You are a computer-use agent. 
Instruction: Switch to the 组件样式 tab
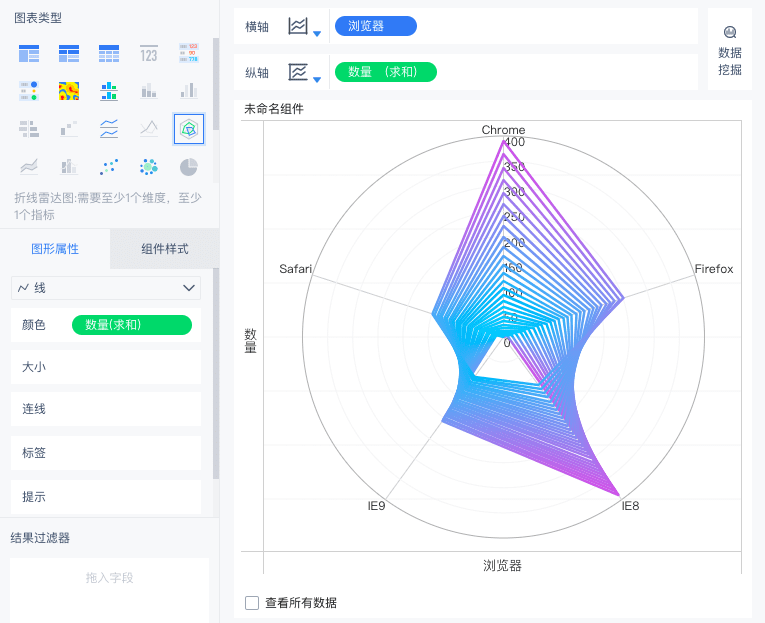(x=164, y=249)
